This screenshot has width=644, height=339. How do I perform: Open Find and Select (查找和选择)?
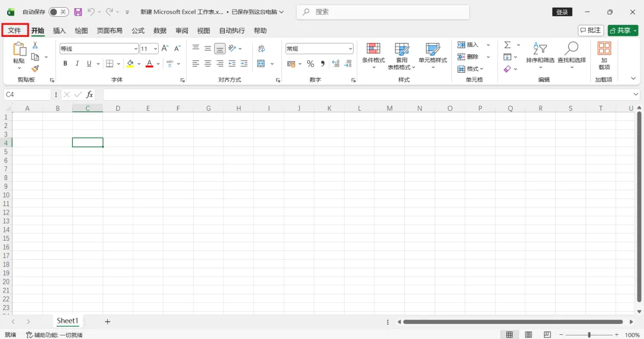point(572,56)
